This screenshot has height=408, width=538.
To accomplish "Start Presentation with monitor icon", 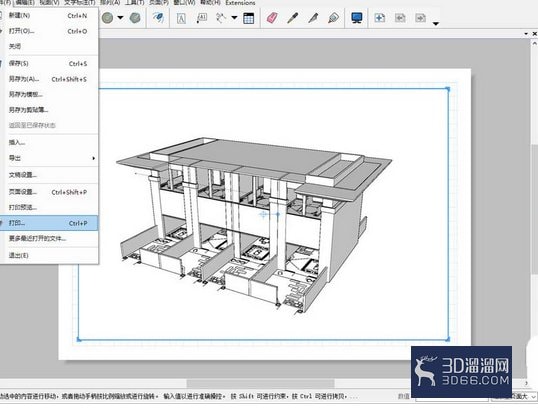I will point(357,18).
